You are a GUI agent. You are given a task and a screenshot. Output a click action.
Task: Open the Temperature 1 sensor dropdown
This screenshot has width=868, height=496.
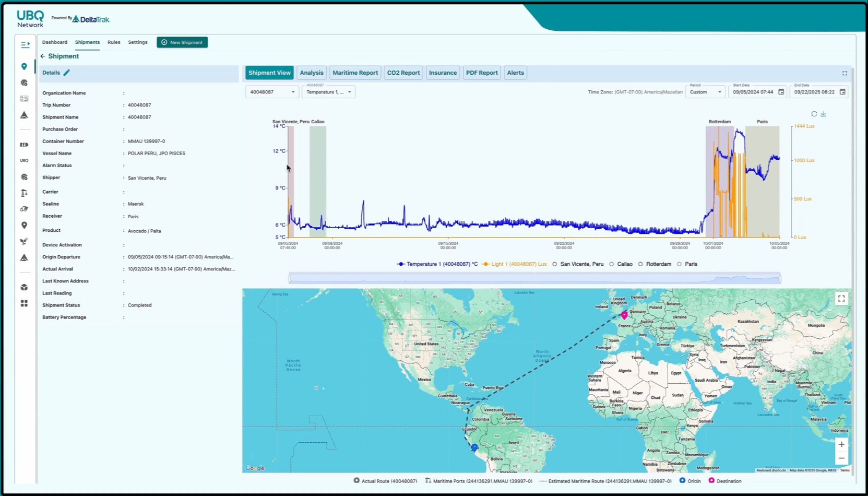tap(328, 92)
